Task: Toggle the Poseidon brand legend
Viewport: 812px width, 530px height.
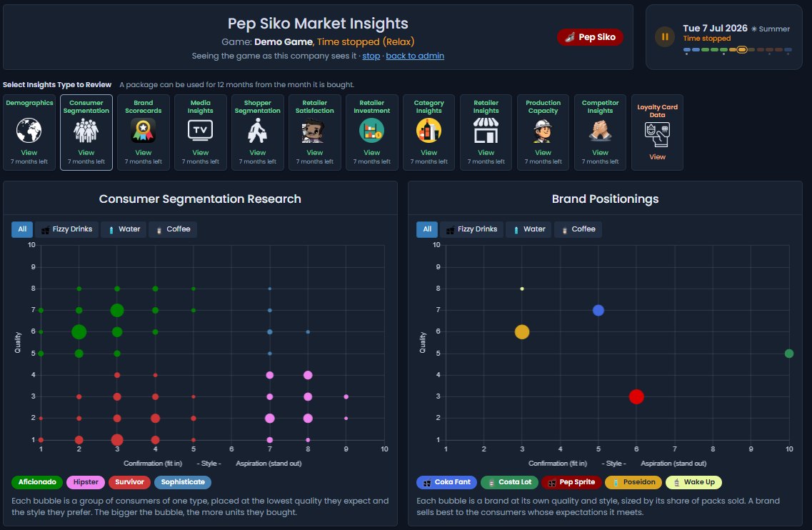Action: [633, 482]
